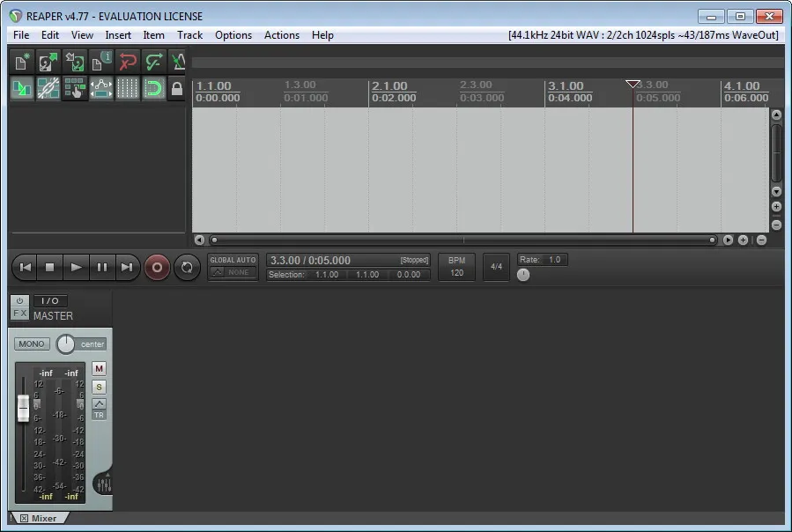Viewport: 792px width, 532px height.
Task: Open Project Settings toolbar icon
Action: click(101, 62)
